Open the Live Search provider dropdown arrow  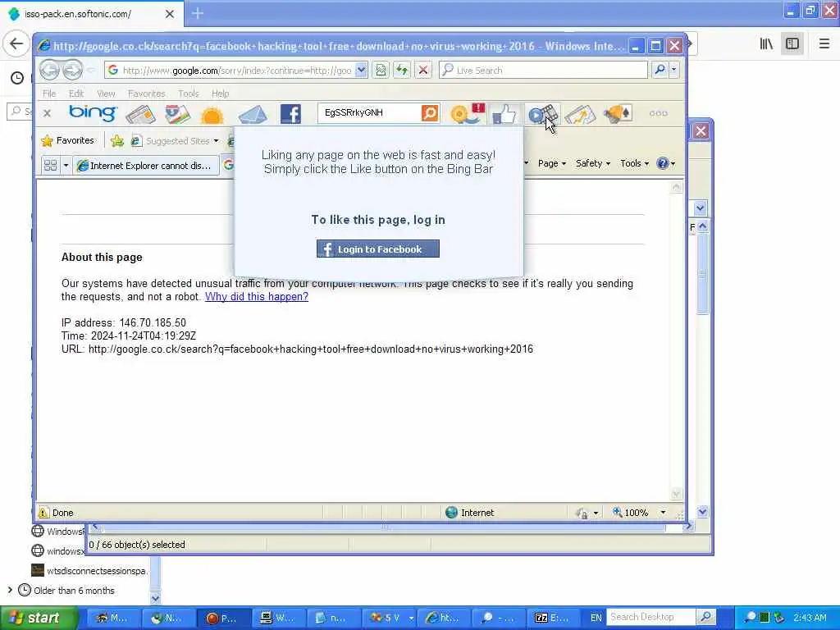pyautogui.click(x=673, y=70)
